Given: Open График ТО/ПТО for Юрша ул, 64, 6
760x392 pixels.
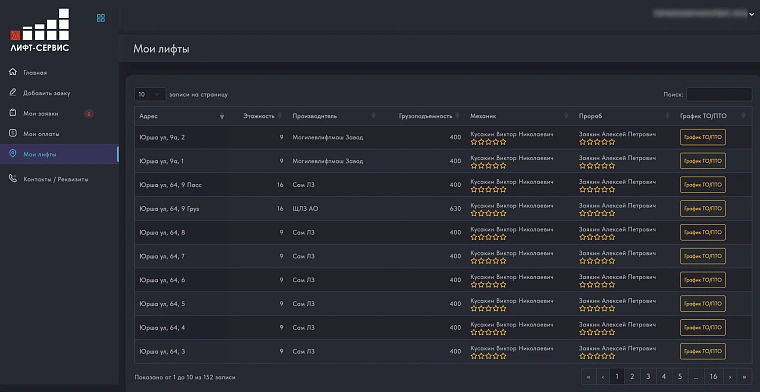Looking at the screenshot, I should 703,280.
